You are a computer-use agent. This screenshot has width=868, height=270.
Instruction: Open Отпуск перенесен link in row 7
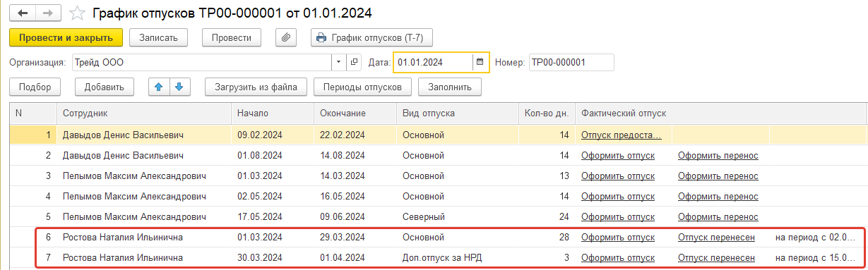point(717,257)
